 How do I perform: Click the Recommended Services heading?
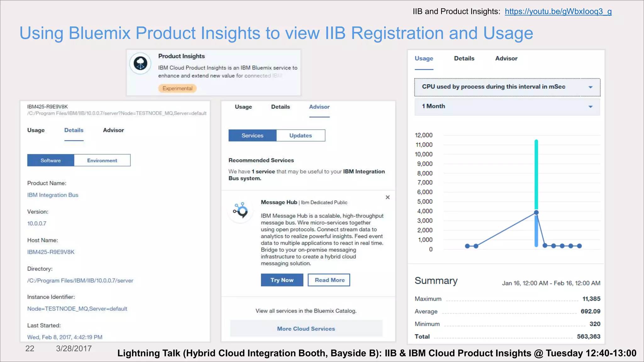(261, 160)
